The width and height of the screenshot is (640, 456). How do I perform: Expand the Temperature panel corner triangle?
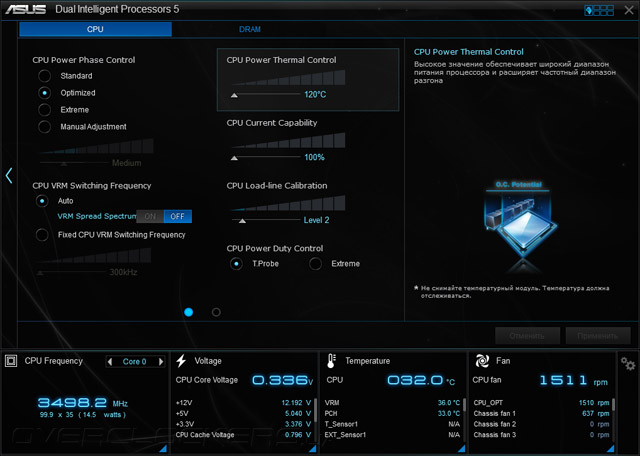462,449
